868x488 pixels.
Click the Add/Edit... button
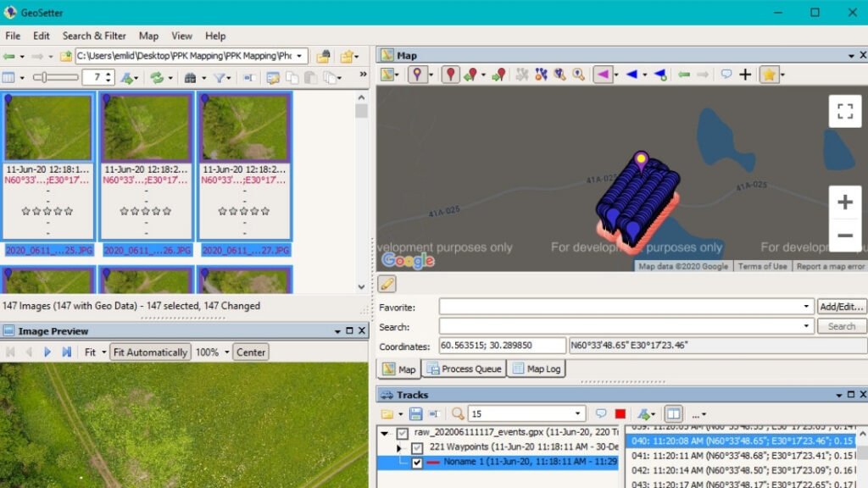842,307
